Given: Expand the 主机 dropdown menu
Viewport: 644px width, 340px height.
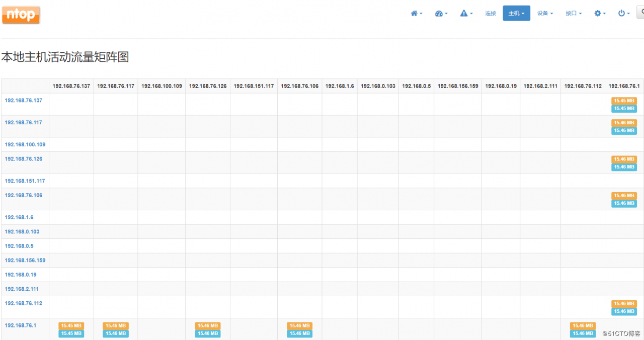Looking at the screenshot, I should [x=516, y=14].
